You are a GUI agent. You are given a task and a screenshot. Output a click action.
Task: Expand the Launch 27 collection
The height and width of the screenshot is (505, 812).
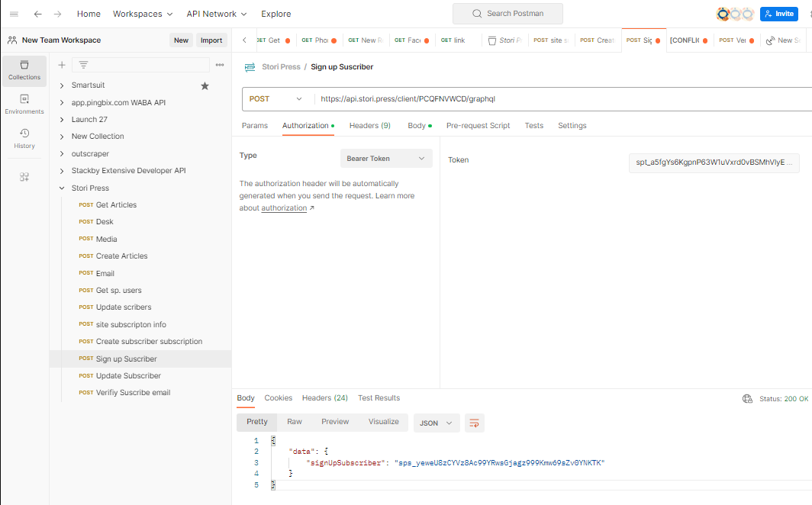[x=62, y=120]
